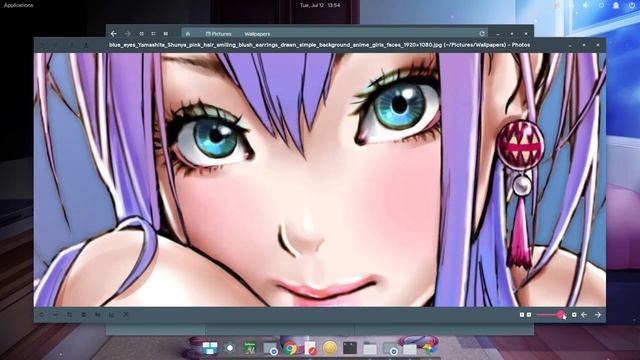Show next photo in Photos viewer
This screenshot has height=360, width=640.
[x=598, y=315]
